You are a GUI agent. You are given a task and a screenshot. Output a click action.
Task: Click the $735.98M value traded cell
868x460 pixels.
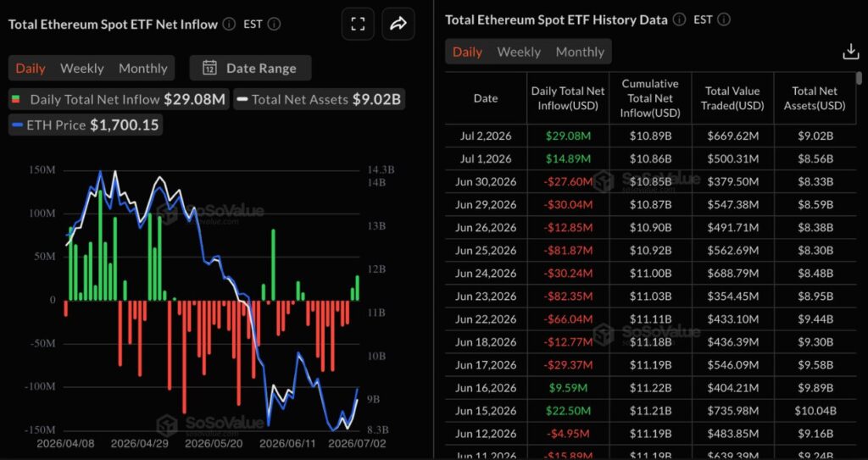(732, 411)
